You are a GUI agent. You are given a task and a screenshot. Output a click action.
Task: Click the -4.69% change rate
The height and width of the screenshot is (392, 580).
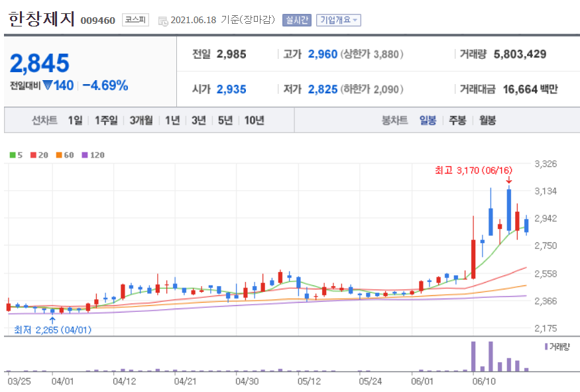coord(105,85)
